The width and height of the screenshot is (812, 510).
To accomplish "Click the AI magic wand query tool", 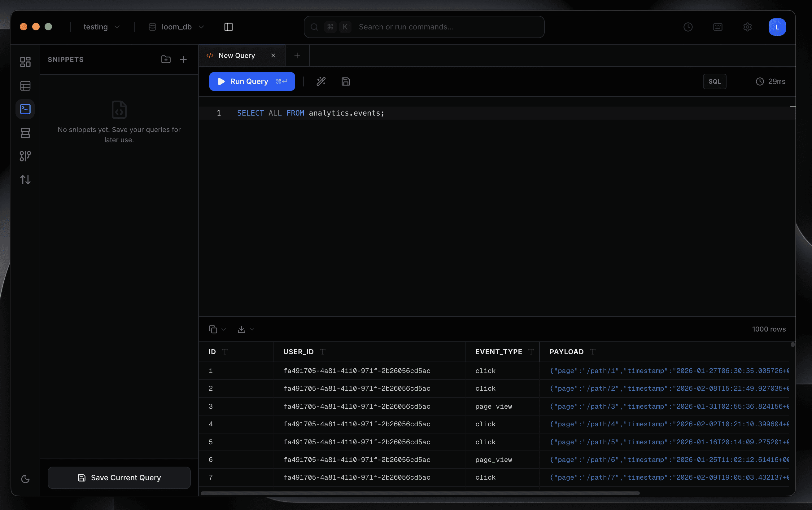I will pyautogui.click(x=321, y=81).
